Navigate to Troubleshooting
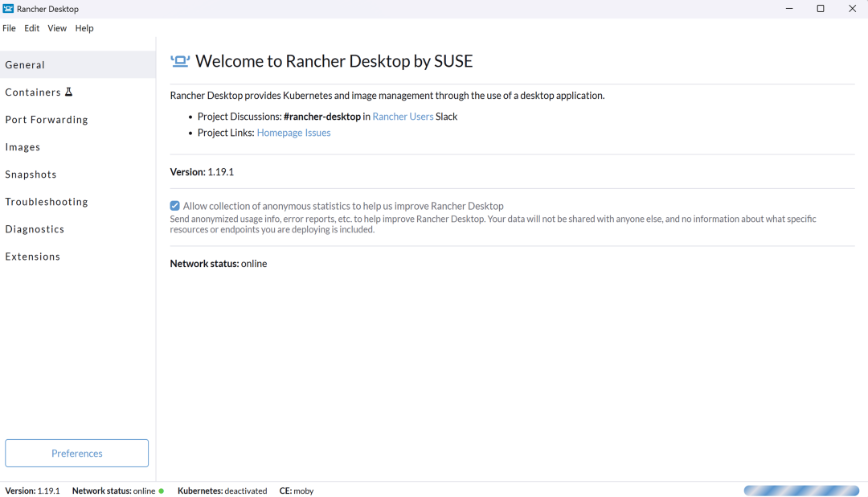Image resolution: width=868 pixels, height=497 pixels. tap(77, 202)
